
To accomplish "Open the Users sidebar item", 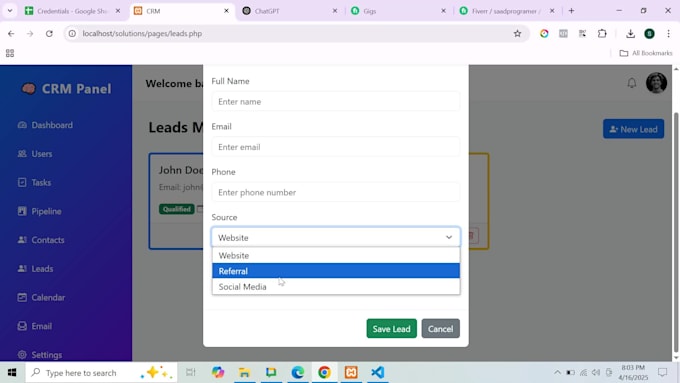I will point(35,154).
